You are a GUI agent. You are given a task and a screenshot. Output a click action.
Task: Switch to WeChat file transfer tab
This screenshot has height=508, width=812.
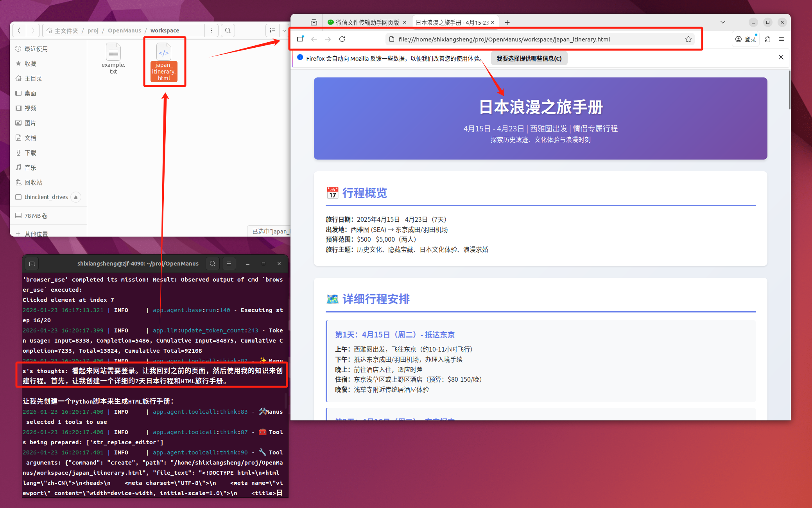[x=364, y=22]
